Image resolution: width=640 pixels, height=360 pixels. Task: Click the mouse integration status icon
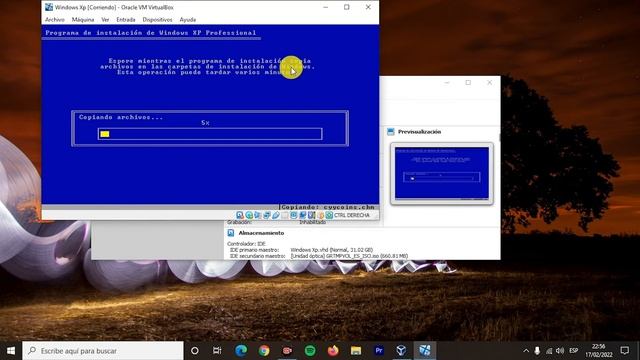[x=320, y=215]
